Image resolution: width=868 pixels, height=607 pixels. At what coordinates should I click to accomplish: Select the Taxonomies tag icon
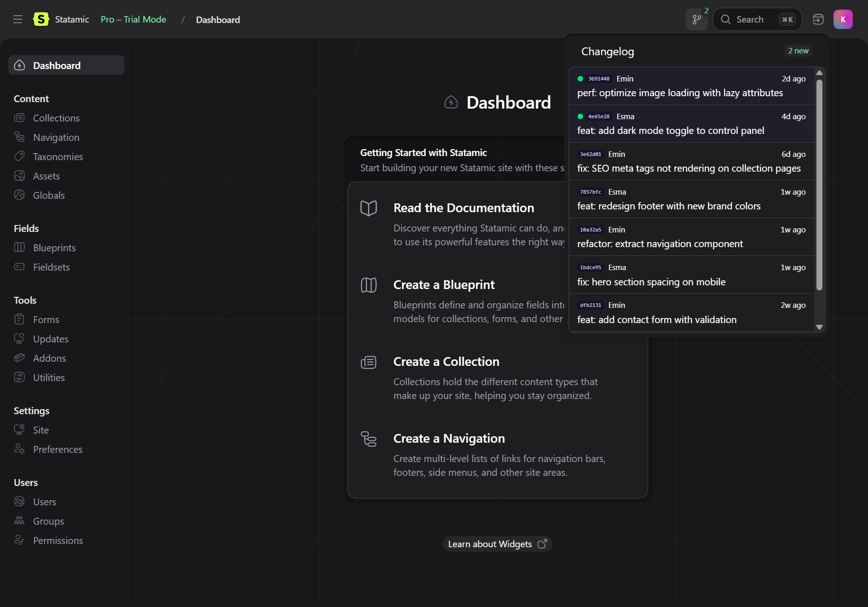click(19, 156)
